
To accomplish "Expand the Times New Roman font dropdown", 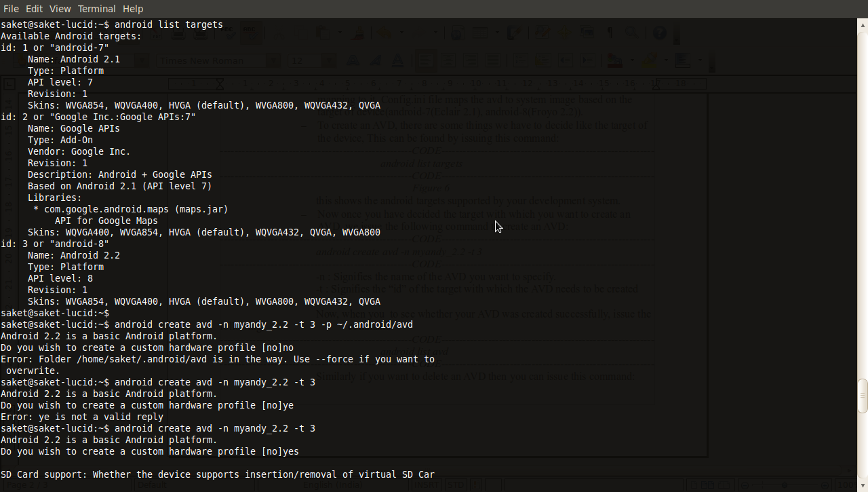I will 273,61.
